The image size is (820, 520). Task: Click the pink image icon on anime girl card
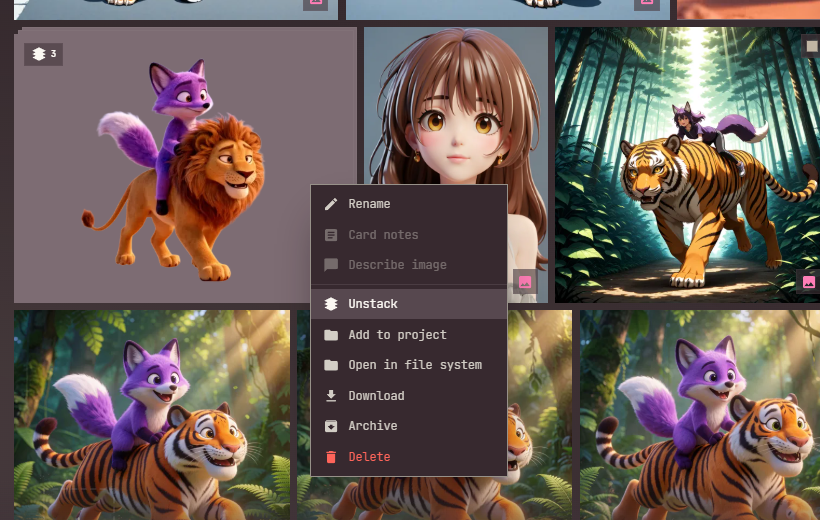pyautogui.click(x=525, y=282)
